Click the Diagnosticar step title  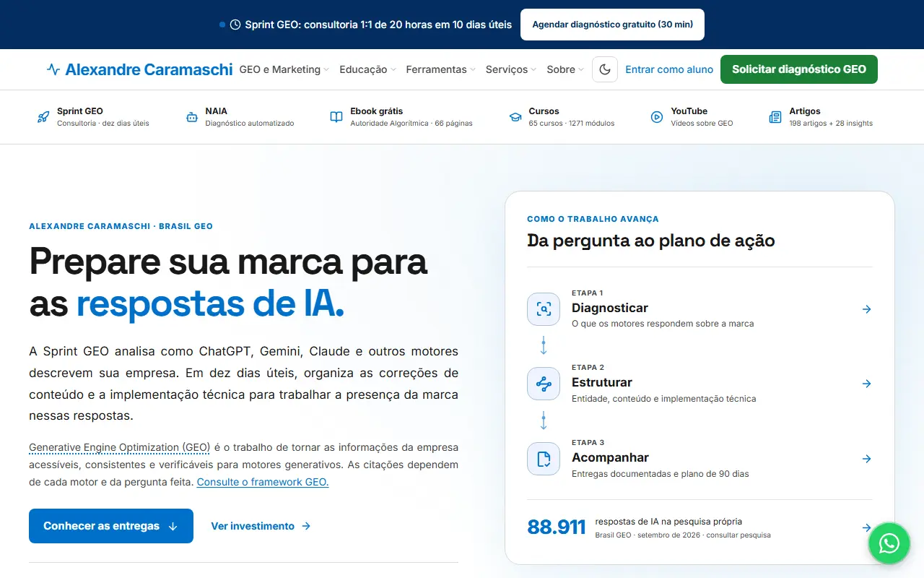click(610, 308)
